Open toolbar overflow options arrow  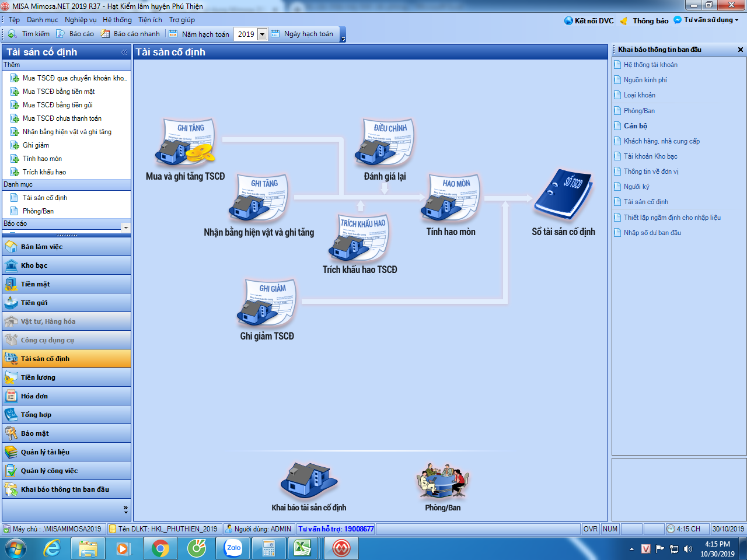(x=343, y=38)
